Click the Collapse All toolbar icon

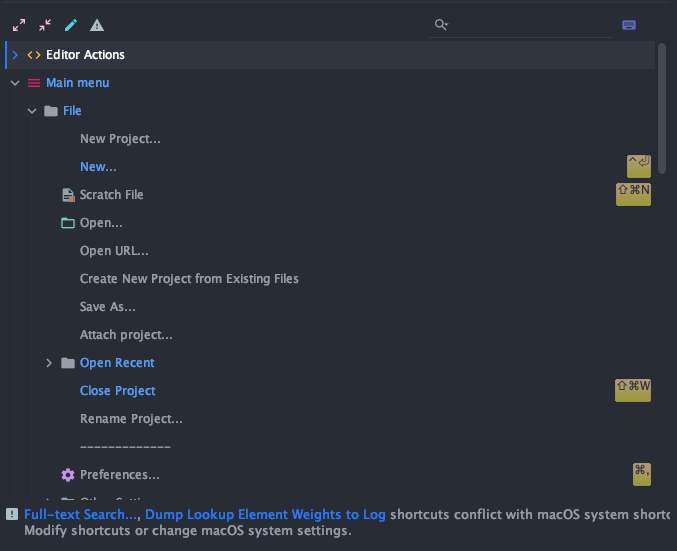[x=45, y=25]
